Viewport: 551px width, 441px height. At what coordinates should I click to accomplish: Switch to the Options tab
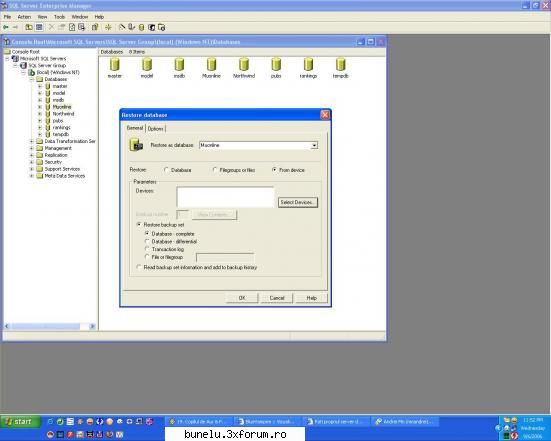[x=156, y=129]
